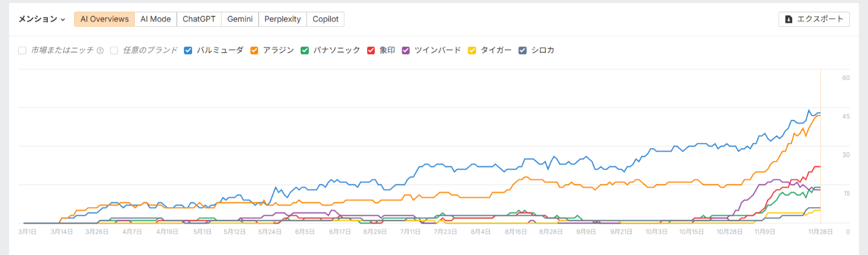Click the エクスポート button
This screenshot has height=255, width=868.
click(x=814, y=19)
